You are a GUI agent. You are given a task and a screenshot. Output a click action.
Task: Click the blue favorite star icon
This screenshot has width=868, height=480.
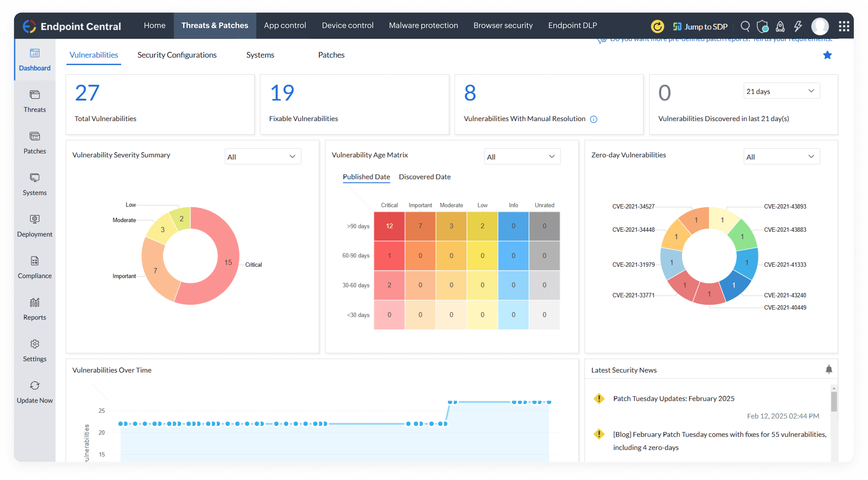[827, 55]
